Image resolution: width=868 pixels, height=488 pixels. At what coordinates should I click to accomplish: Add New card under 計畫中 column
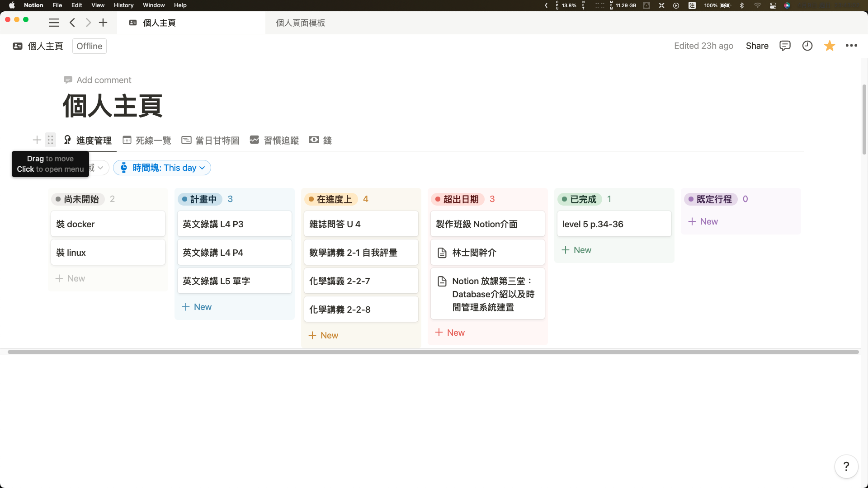pos(197,307)
